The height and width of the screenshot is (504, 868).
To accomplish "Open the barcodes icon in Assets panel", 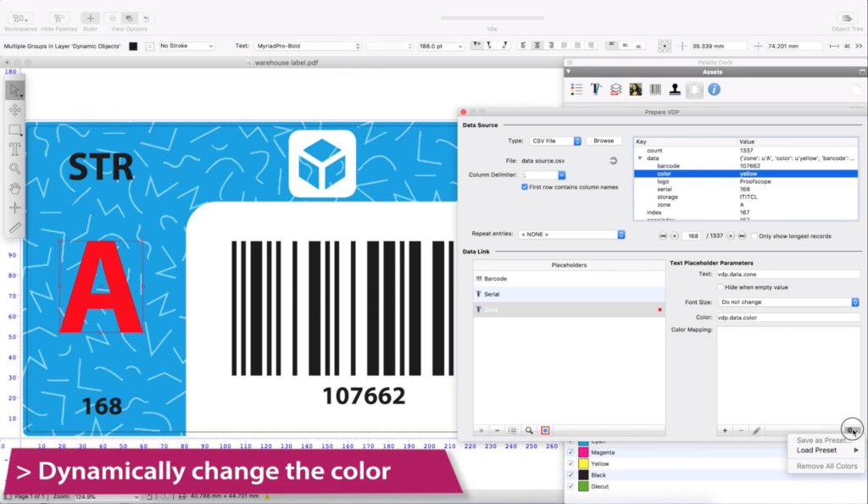I will coord(655,89).
